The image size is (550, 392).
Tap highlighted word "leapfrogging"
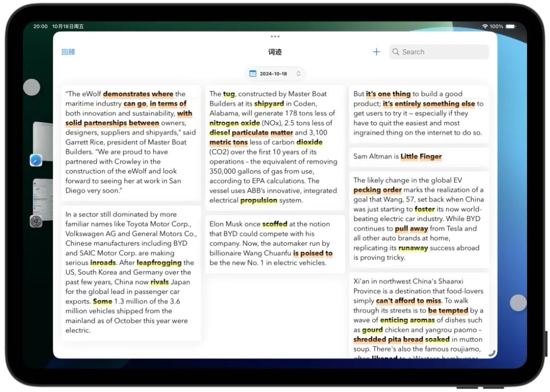(x=159, y=263)
